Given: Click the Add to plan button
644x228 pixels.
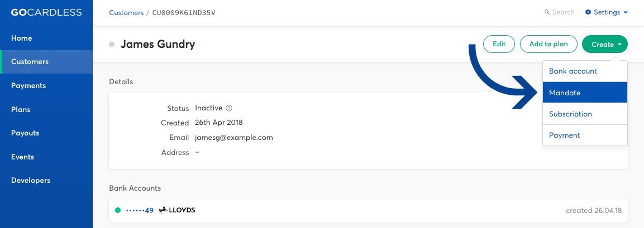Looking at the screenshot, I should coord(548,44).
